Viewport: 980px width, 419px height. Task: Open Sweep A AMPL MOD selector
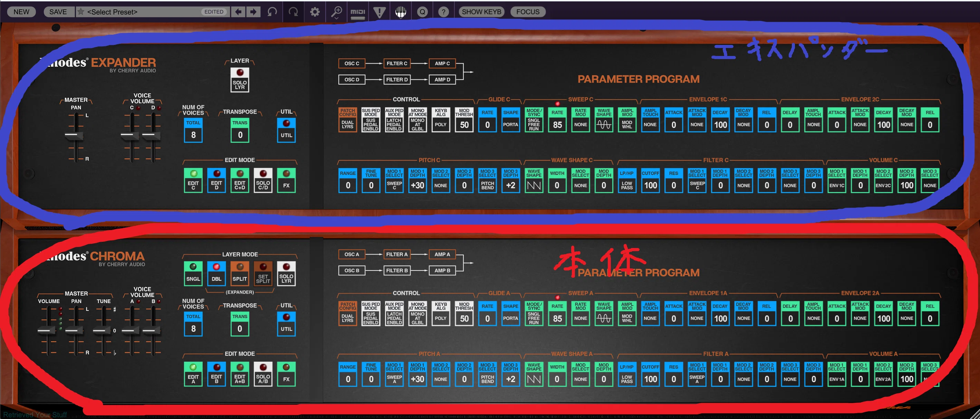(627, 314)
